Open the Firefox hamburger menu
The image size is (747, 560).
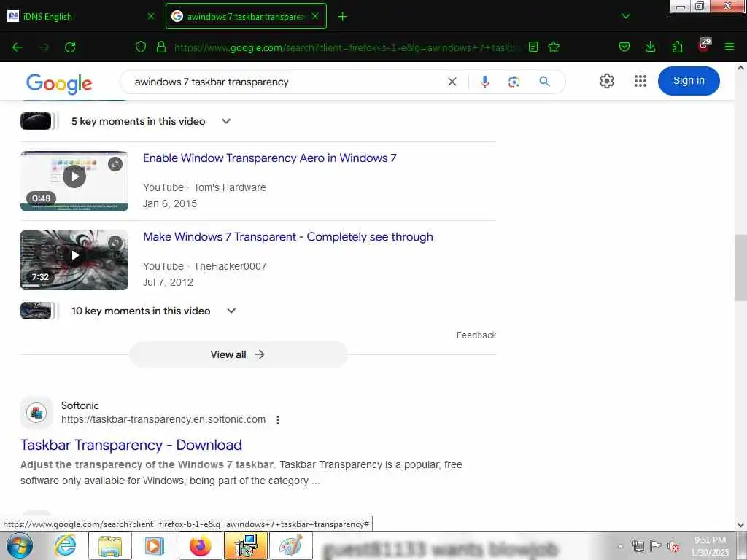click(x=729, y=47)
